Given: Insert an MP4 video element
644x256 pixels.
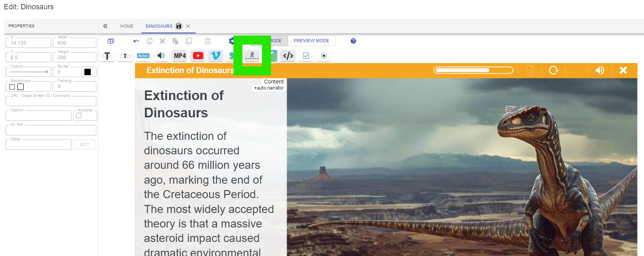Looking at the screenshot, I should click(x=180, y=56).
